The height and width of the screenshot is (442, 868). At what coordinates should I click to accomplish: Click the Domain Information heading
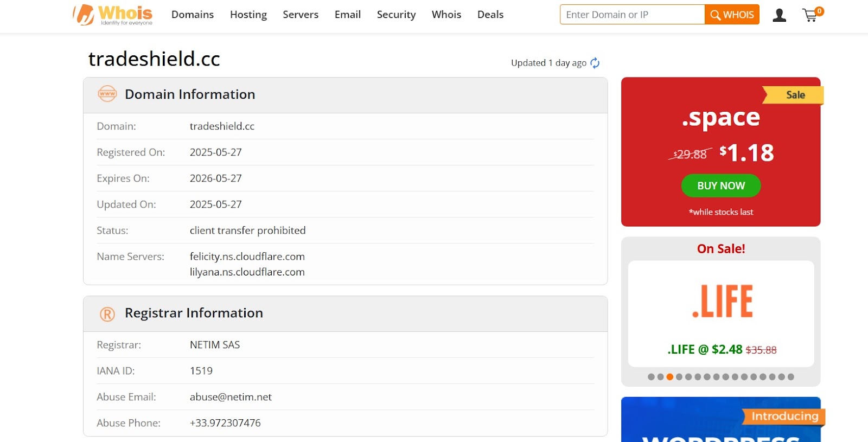[x=190, y=94]
